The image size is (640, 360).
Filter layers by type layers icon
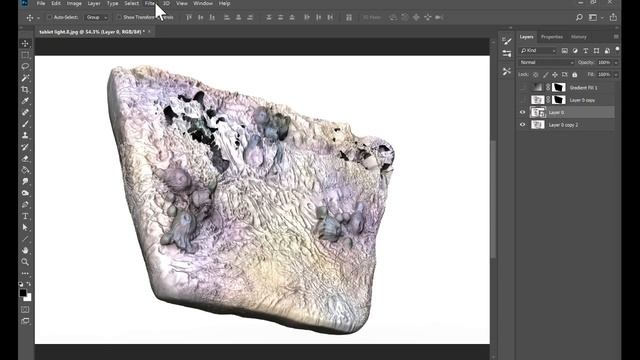[x=586, y=51]
